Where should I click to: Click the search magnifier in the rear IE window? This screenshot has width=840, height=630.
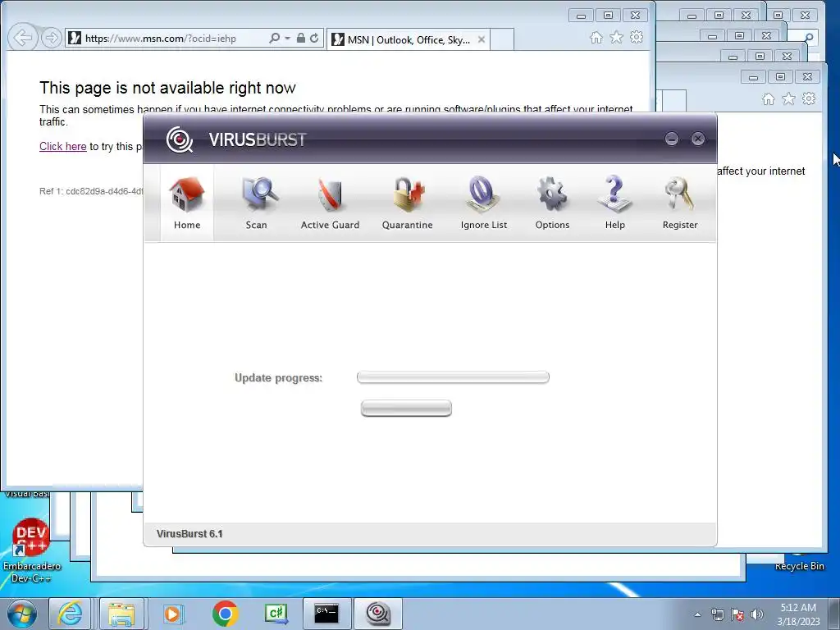(809, 38)
